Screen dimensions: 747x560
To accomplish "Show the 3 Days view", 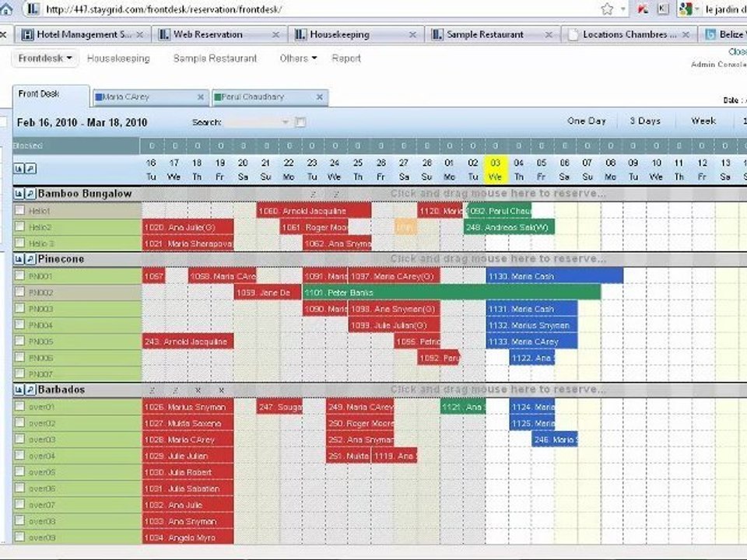I will tap(645, 121).
